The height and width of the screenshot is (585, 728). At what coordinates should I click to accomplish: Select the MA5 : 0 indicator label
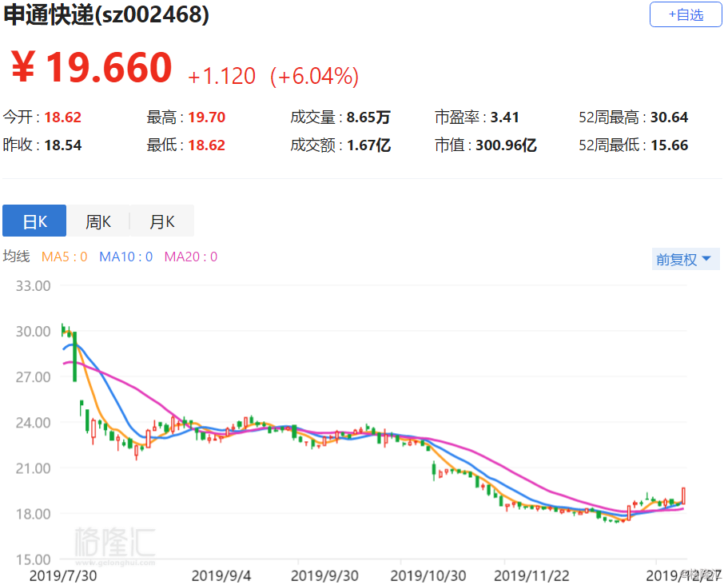coord(65,257)
